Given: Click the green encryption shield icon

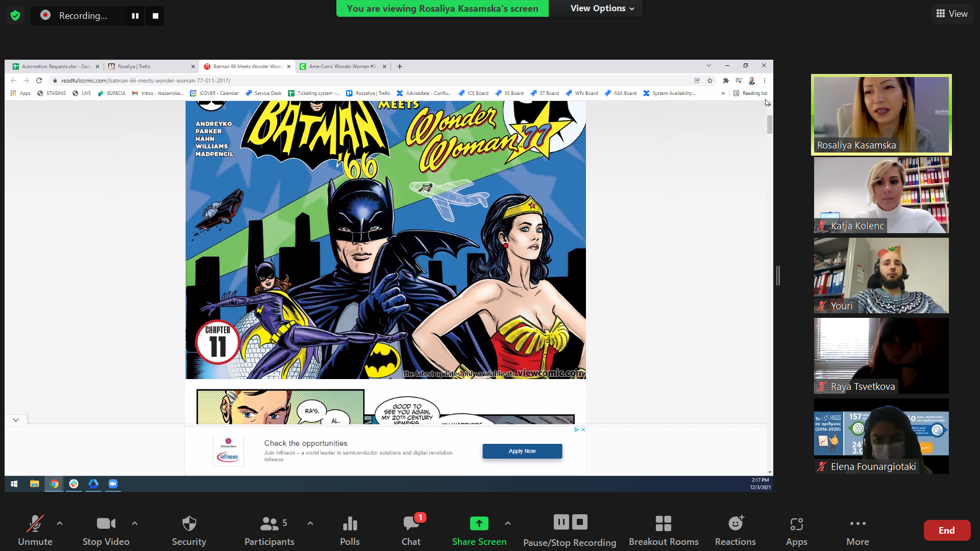Looking at the screenshot, I should coord(15,15).
